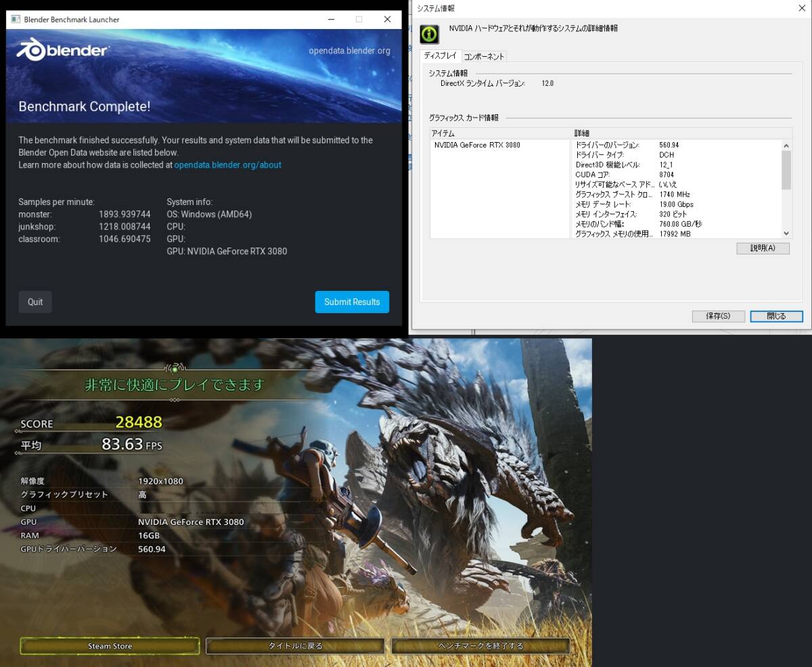This screenshot has width=812, height=667.
Task: Click the Blender icon in the launcher title bar
Action: 15,20
